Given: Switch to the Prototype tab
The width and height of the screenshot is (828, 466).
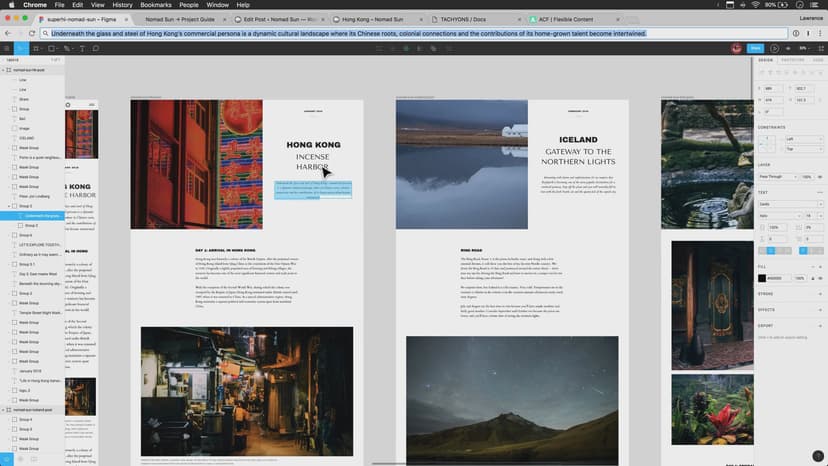Looking at the screenshot, I should (x=792, y=60).
